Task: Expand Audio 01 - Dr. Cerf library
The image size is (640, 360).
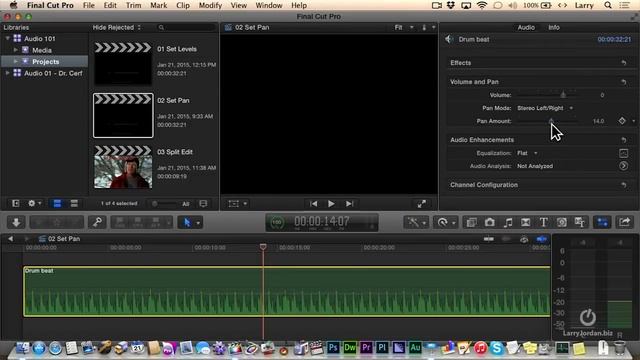Action: point(7,73)
